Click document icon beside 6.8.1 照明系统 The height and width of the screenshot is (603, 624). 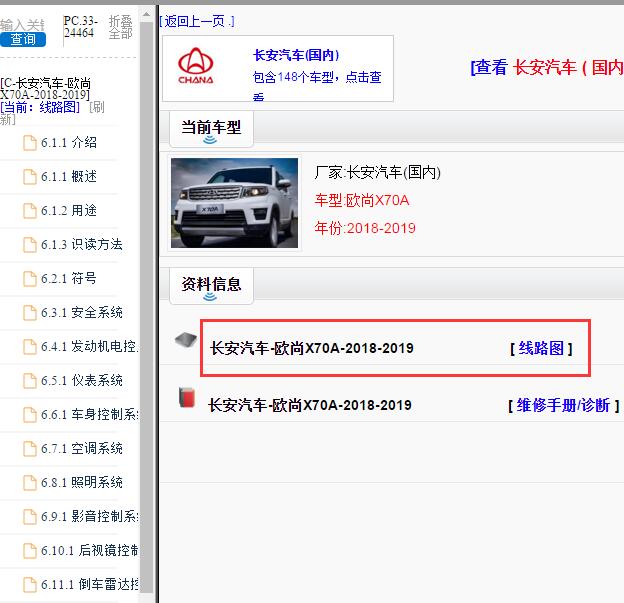click(30, 483)
